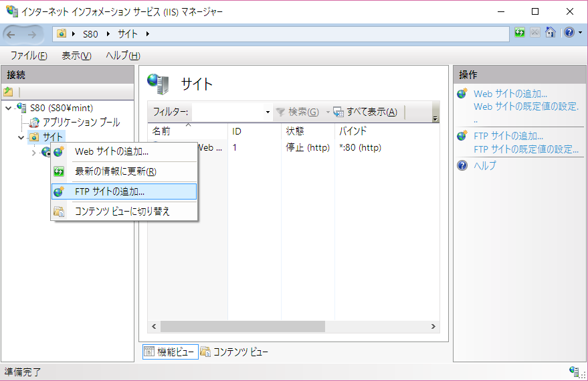Click S80 in breadcrumb address bar
Viewport: 588px width, 381px height.
click(90, 34)
